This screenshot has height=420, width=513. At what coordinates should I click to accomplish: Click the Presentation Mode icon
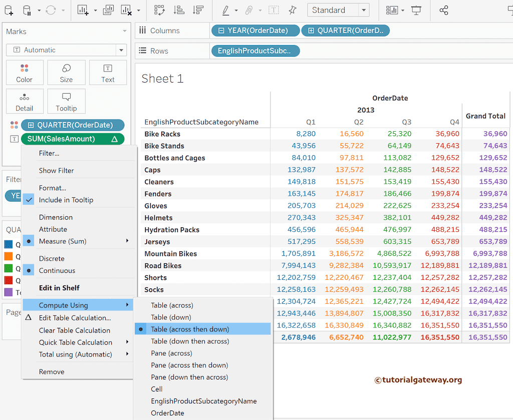pyautogui.click(x=416, y=10)
